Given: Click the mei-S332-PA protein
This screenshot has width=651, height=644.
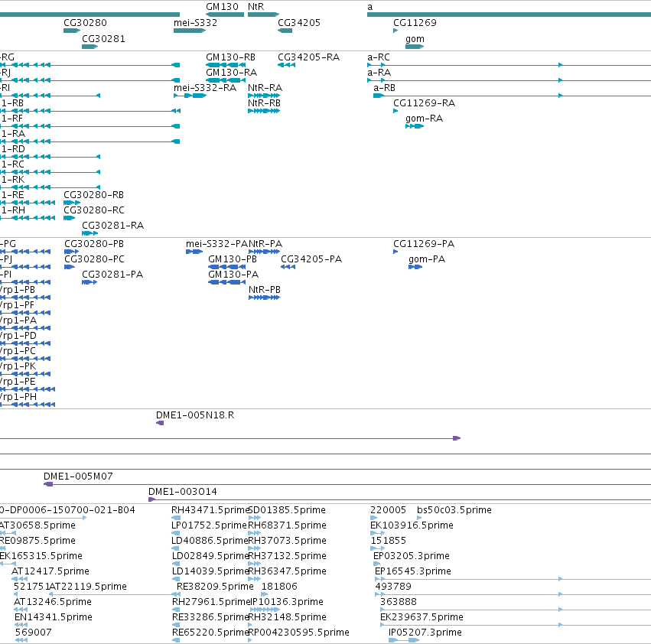Looking at the screenshot, I should click(194, 252).
